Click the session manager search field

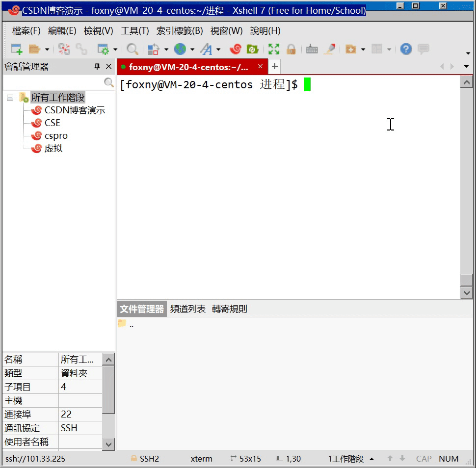pyautogui.click(x=54, y=83)
